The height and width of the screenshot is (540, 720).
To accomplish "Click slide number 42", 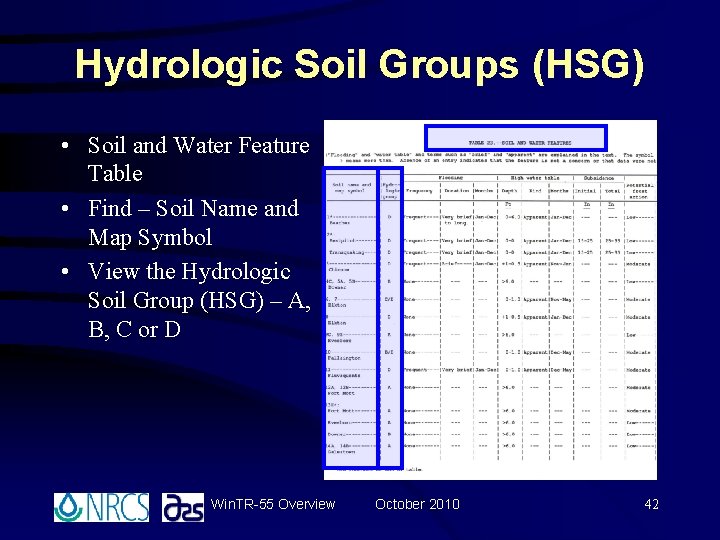I will (x=652, y=505).
